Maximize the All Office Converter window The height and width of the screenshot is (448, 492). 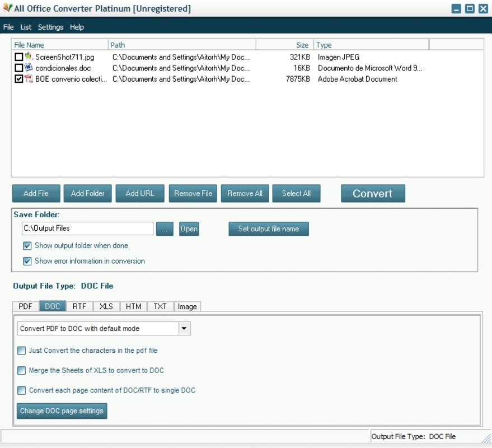tap(470, 8)
